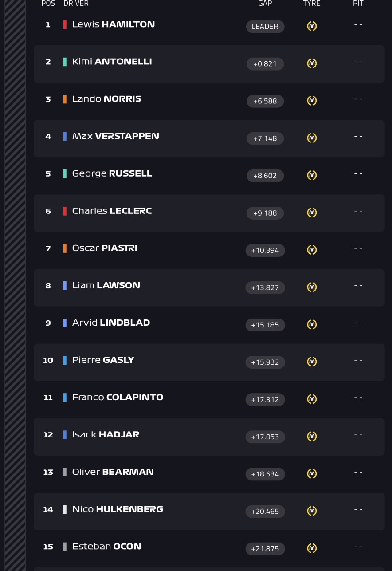Click the +0.821 gap badge

click(x=265, y=63)
